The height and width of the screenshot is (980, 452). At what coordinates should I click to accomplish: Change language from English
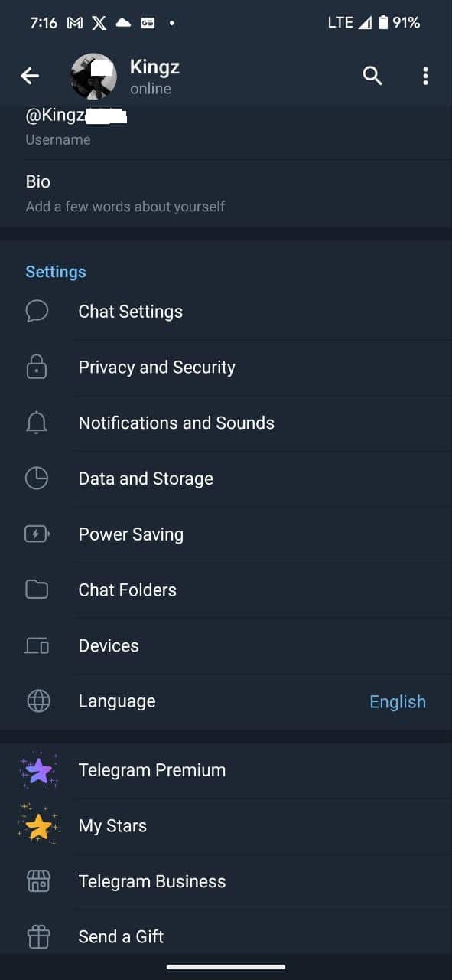(x=398, y=701)
